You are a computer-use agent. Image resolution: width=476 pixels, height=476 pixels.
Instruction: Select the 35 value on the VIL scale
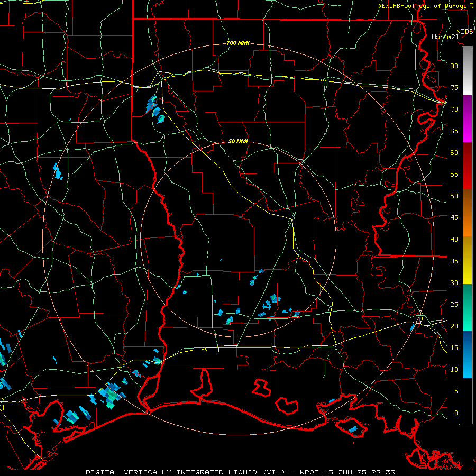tap(454, 261)
